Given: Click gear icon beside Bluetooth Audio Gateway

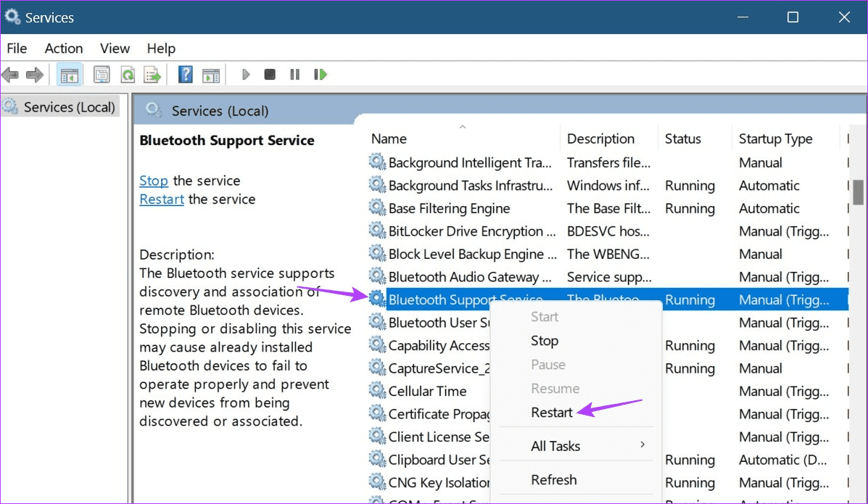Looking at the screenshot, I should pos(377,276).
